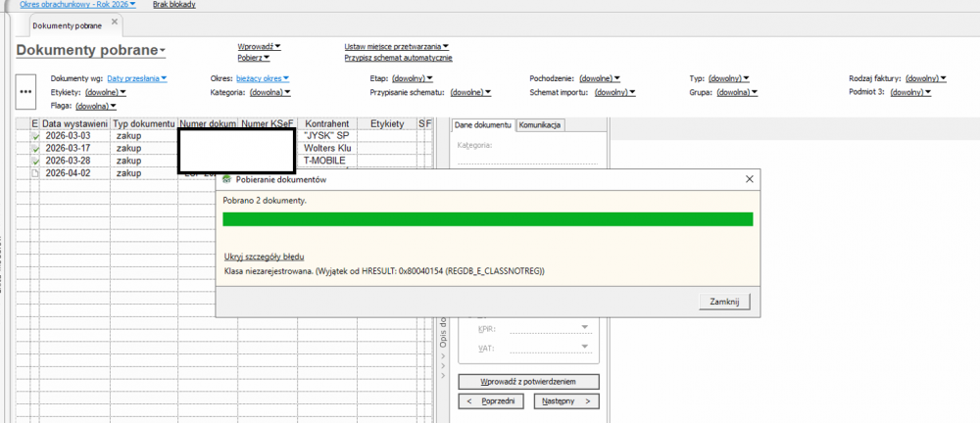980x423 pixels.
Task: Click the Poprzedni button
Action: click(x=491, y=401)
